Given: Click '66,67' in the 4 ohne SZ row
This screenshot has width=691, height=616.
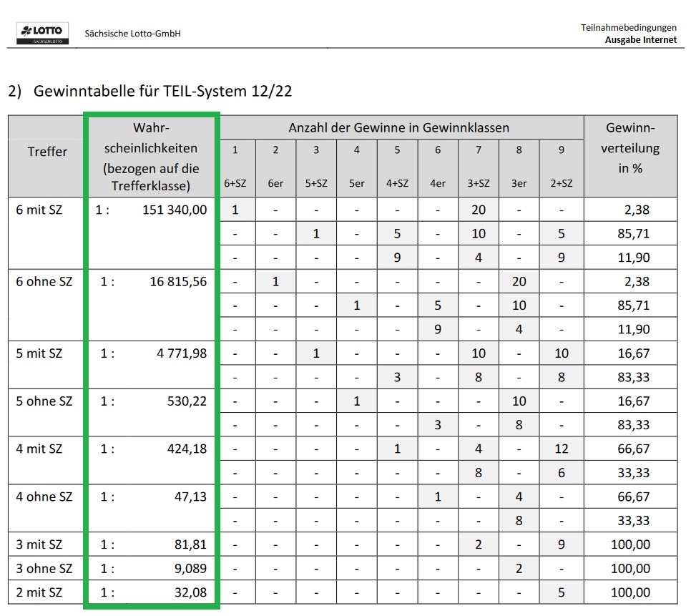Looking at the screenshot, I should [634, 497].
